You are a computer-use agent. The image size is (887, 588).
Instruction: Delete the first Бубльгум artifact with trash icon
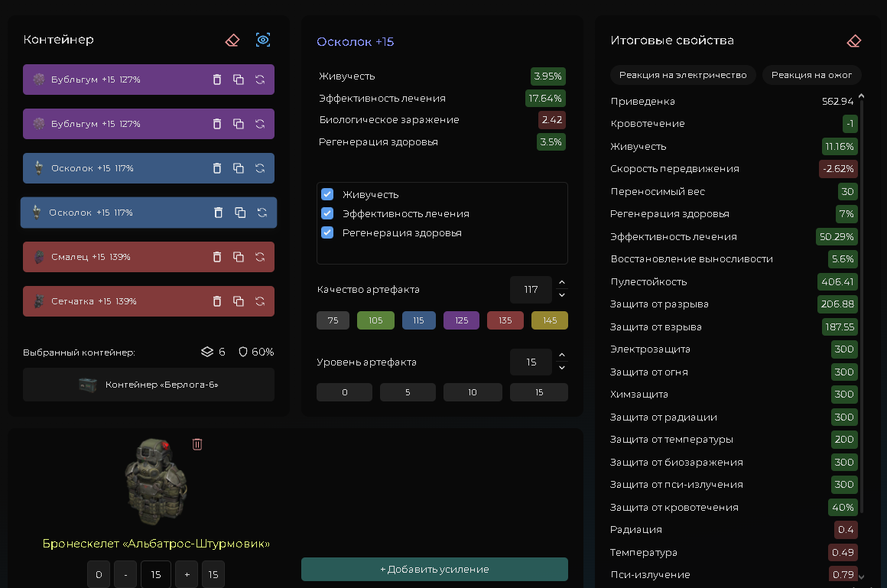point(217,80)
